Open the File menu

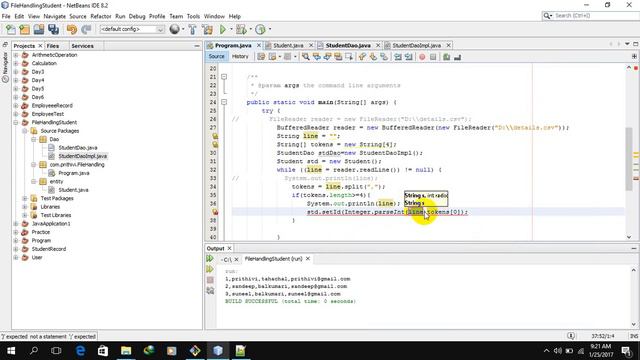point(6,16)
